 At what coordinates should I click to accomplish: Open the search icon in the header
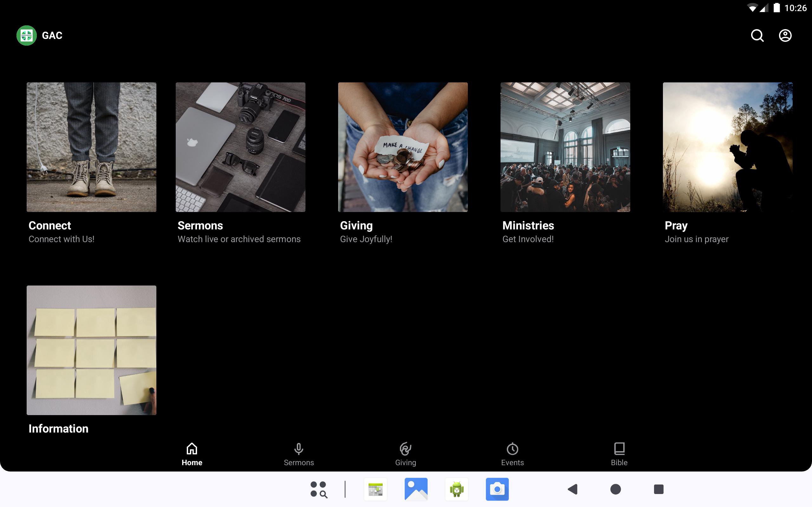(757, 35)
